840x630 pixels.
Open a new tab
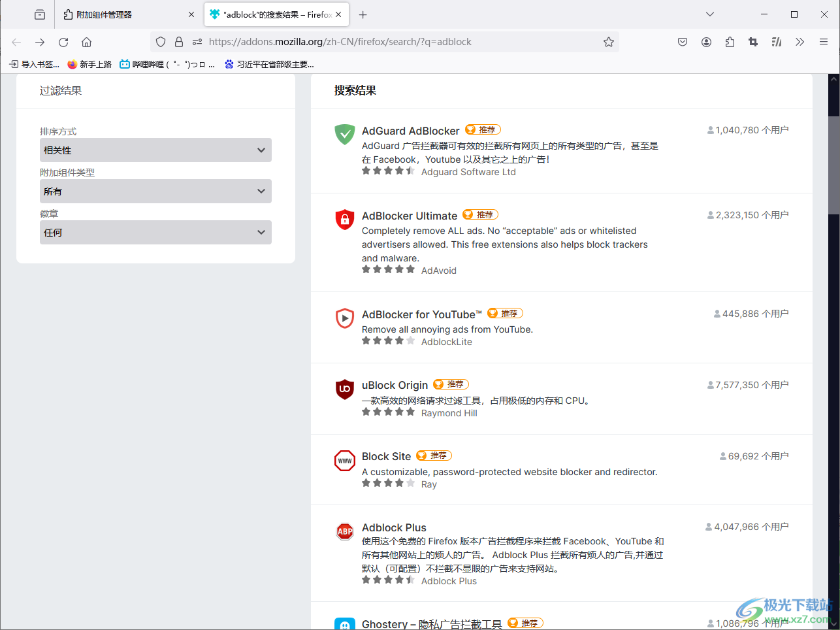363,14
